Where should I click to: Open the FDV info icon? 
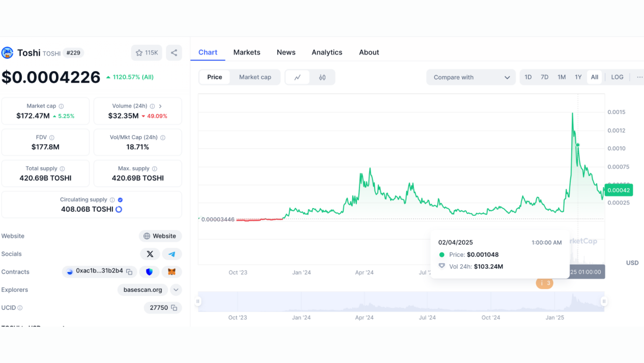click(52, 137)
